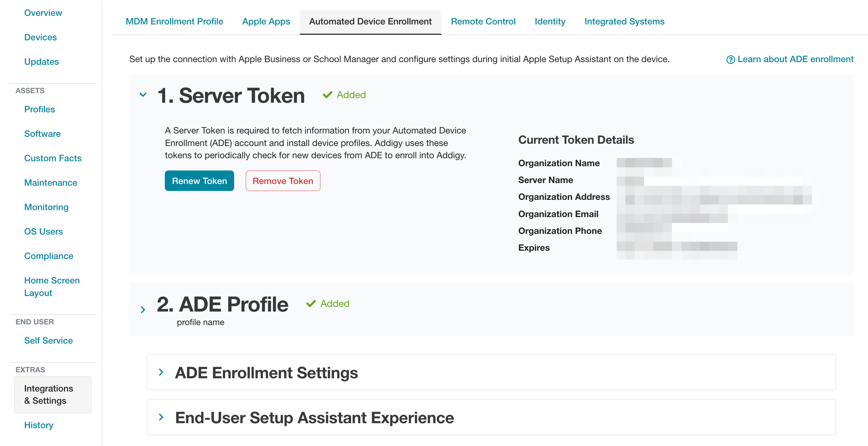Open the Identity tab

[x=550, y=21]
